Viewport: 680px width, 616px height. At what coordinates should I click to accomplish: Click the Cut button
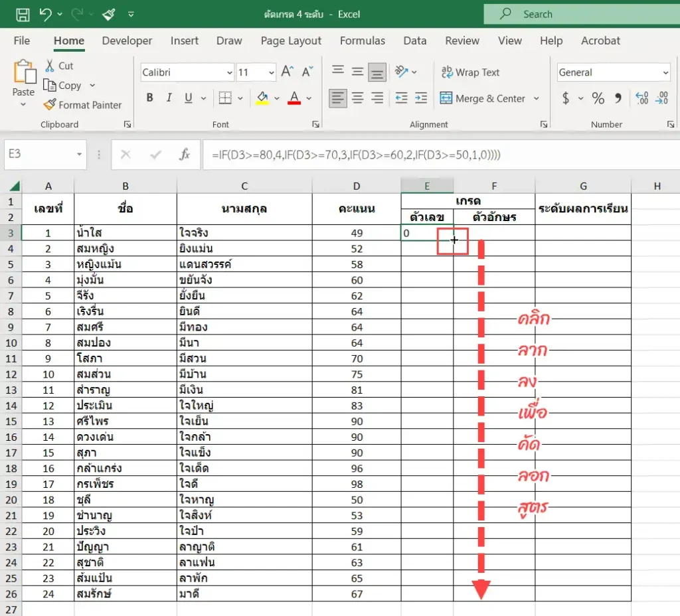59,66
